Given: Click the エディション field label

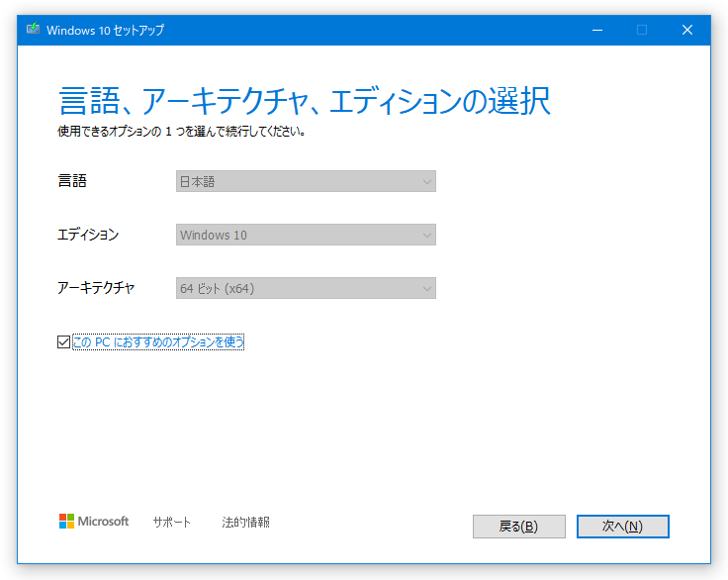Looking at the screenshot, I should coord(88,234).
